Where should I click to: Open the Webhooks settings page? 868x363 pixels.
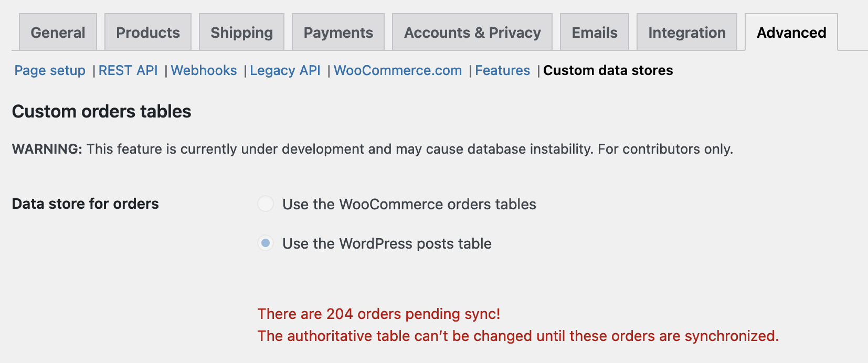[x=204, y=70]
